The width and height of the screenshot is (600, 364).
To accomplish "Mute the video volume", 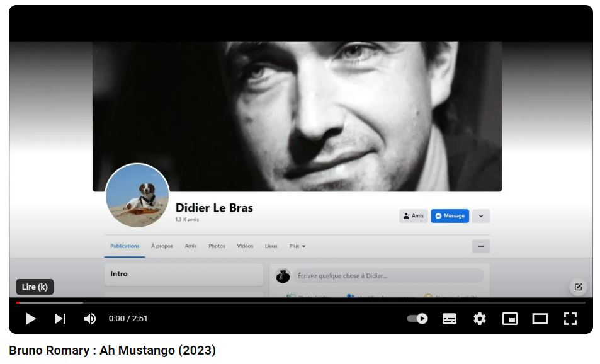I will [x=90, y=319].
